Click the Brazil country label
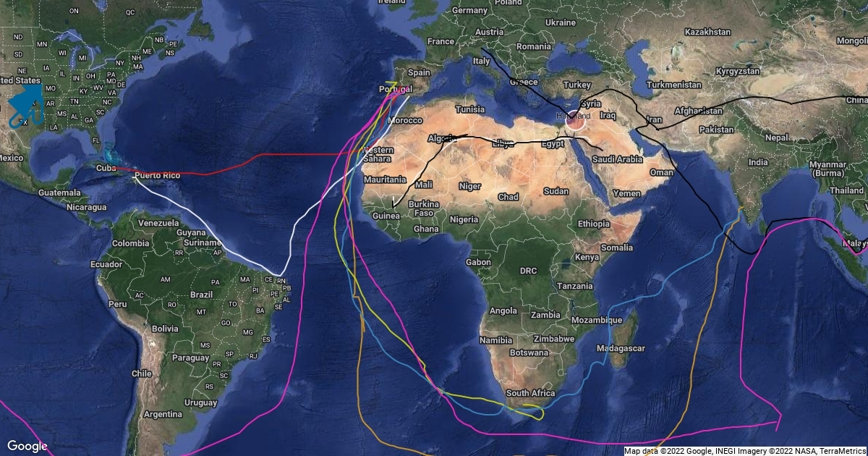Image resolution: width=868 pixels, height=456 pixels. pos(201,295)
